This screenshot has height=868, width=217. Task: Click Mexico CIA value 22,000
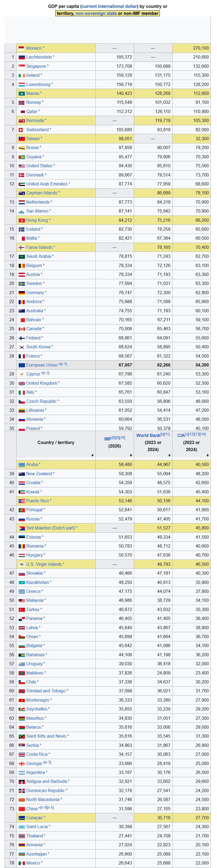click(202, 863)
